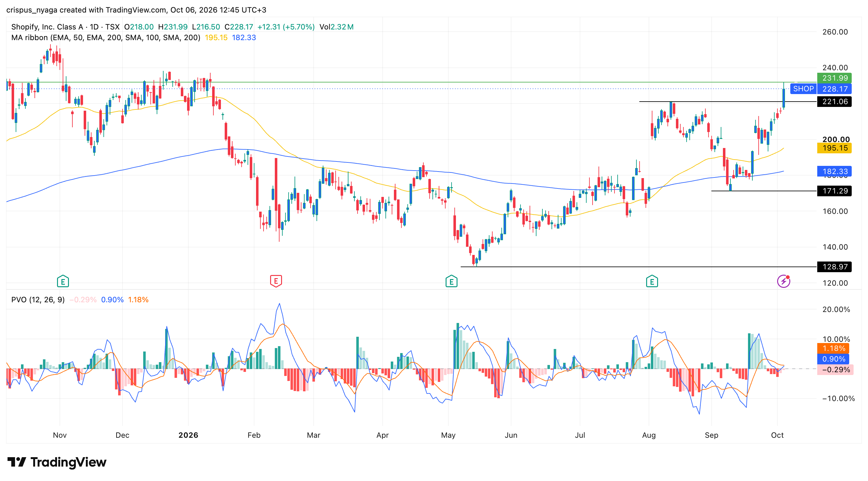Click the TradingView logo at bottom
This screenshot has width=868, height=481.
(x=57, y=462)
